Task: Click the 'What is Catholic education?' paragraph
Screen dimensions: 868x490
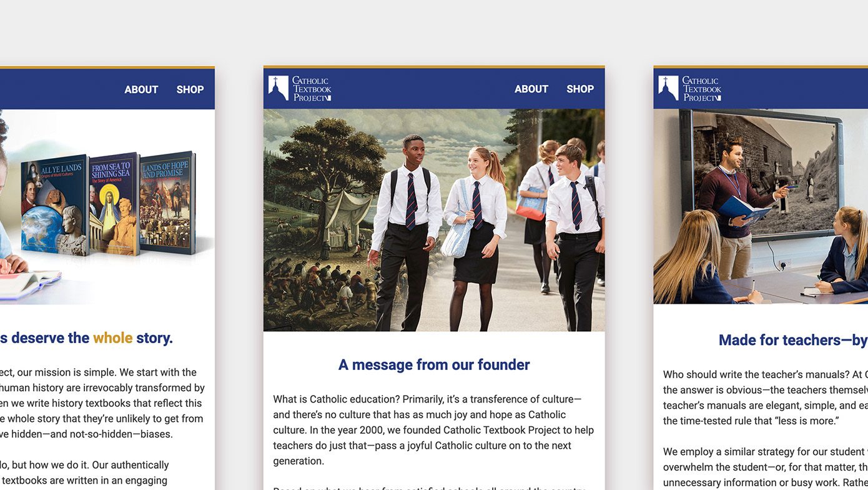Action: (x=433, y=430)
